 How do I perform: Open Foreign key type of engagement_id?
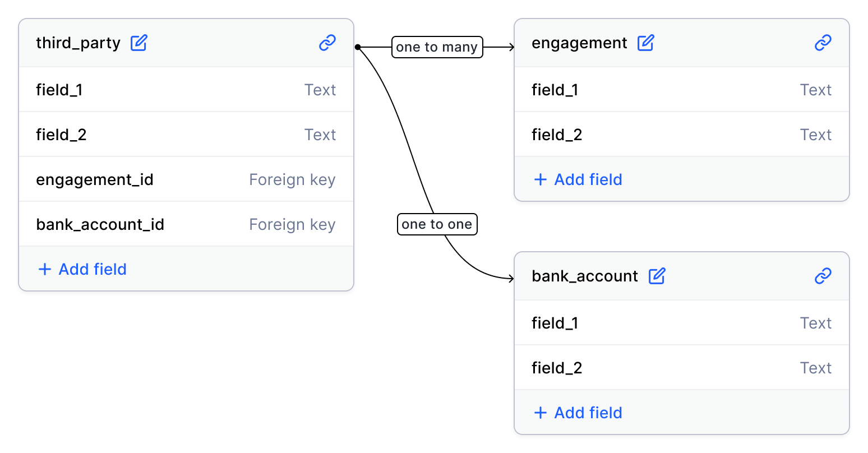[x=292, y=180]
